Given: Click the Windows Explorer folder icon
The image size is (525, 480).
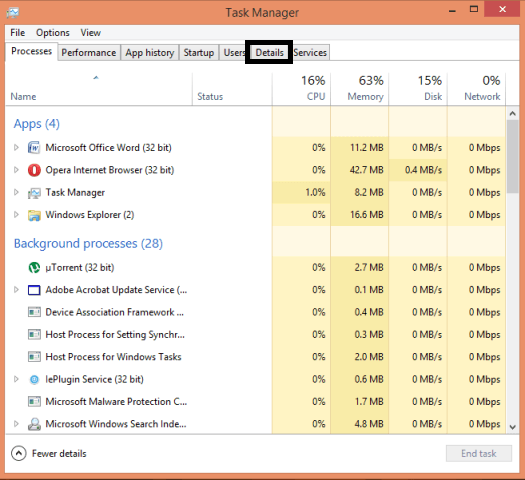Looking at the screenshot, I should pos(34,215).
